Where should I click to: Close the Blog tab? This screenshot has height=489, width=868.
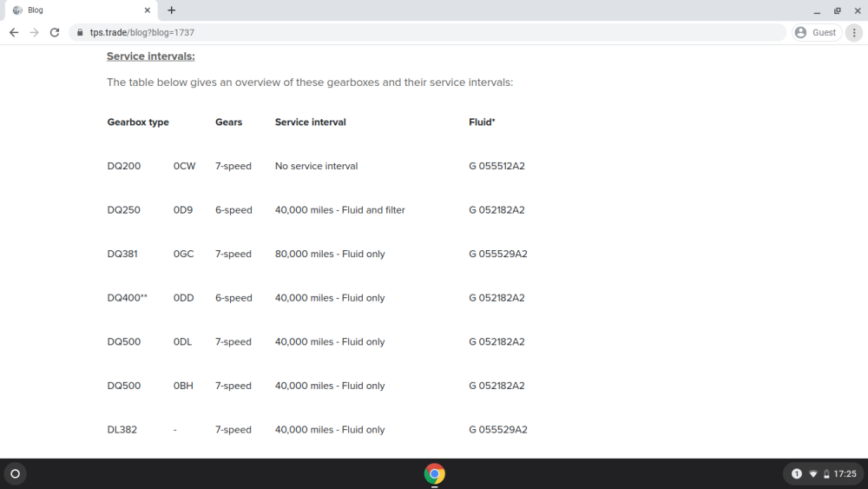[x=148, y=10]
